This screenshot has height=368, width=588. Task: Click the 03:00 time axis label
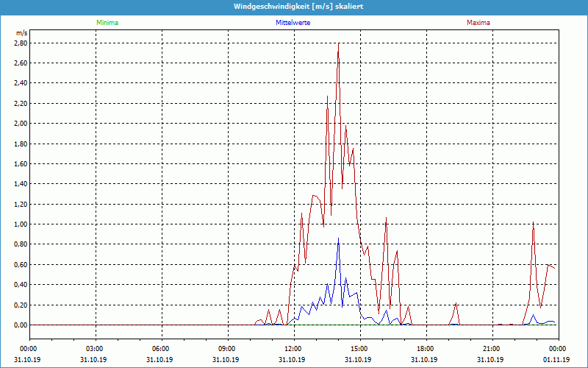tap(95, 349)
